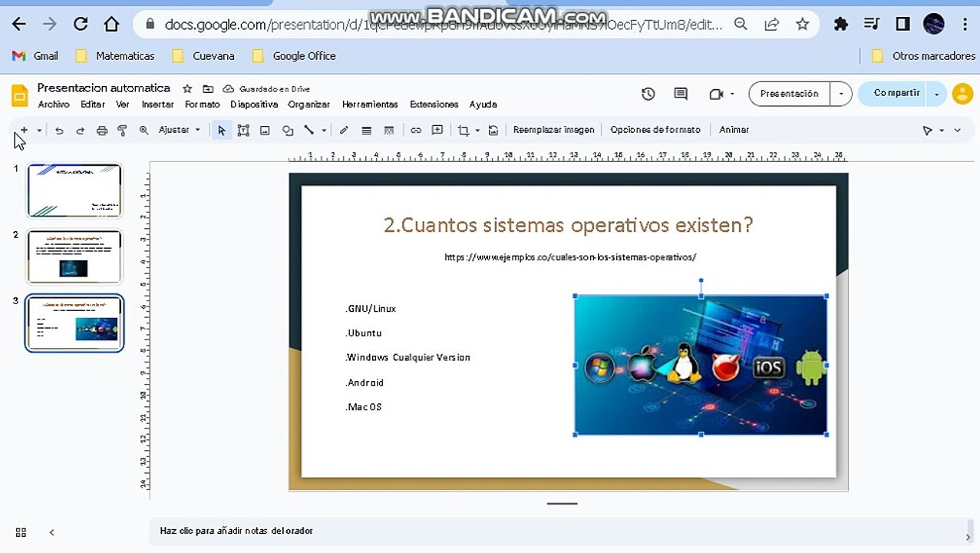Collapse the filmstrip panel arrow

click(x=52, y=532)
